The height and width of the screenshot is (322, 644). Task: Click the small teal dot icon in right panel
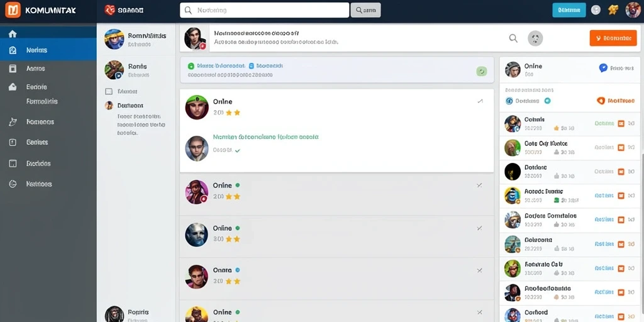[547, 101]
